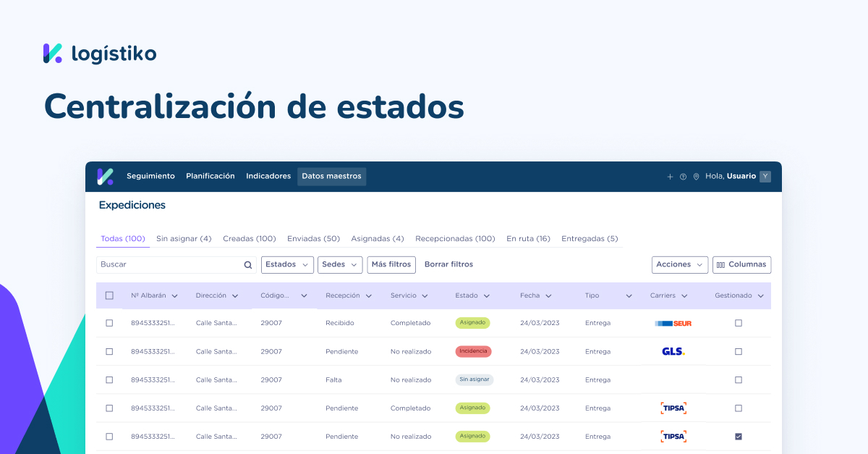Open the Estados filter dropdown
This screenshot has height=454, width=868.
pyautogui.click(x=287, y=264)
